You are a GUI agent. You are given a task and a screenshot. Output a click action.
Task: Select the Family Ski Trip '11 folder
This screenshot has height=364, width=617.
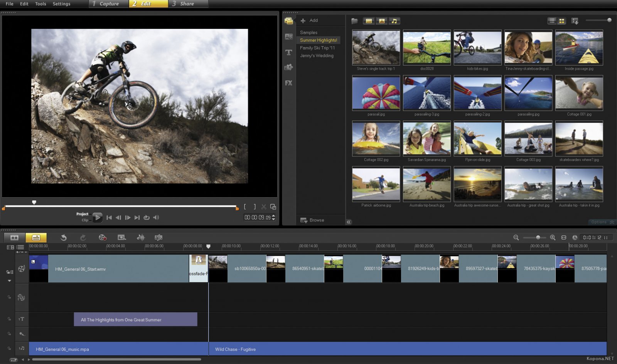pyautogui.click(x=317, y=48)
